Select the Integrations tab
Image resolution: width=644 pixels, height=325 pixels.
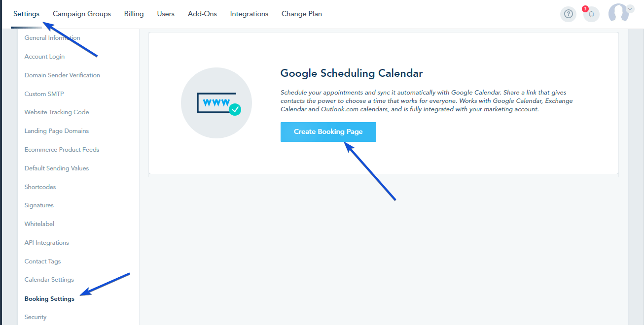(249, 14)
